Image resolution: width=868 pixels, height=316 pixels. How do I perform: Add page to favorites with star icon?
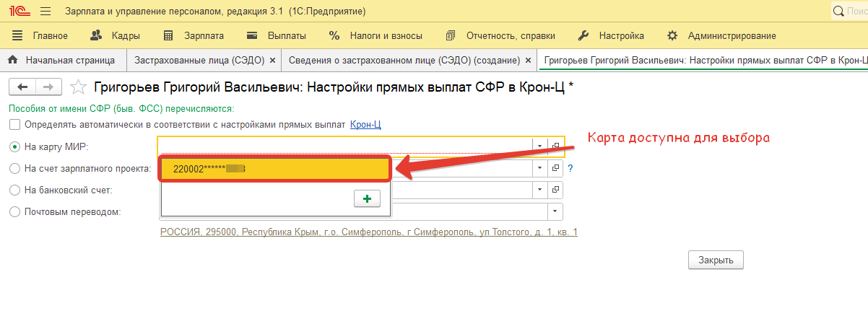(78, 87)
